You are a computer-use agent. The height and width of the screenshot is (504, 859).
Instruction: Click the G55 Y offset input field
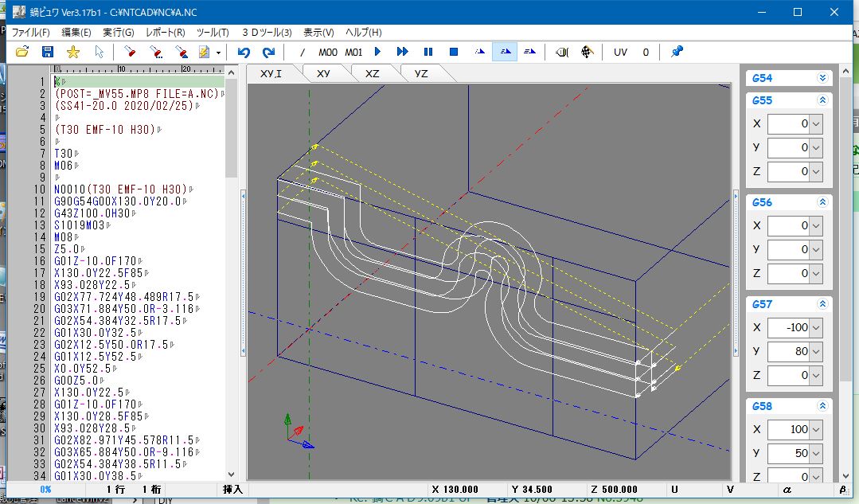coord(789,147)
